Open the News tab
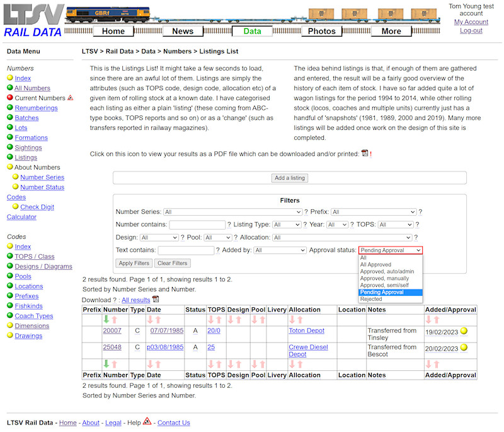The height and width of the screenshot is (432, 504). [x=183, y=30]
